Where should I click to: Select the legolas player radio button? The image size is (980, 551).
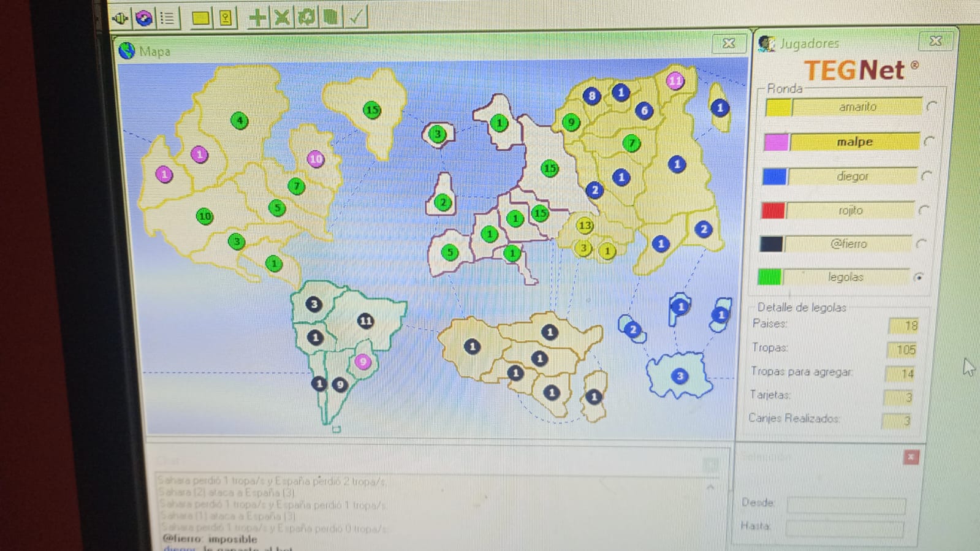coord(918,277)
